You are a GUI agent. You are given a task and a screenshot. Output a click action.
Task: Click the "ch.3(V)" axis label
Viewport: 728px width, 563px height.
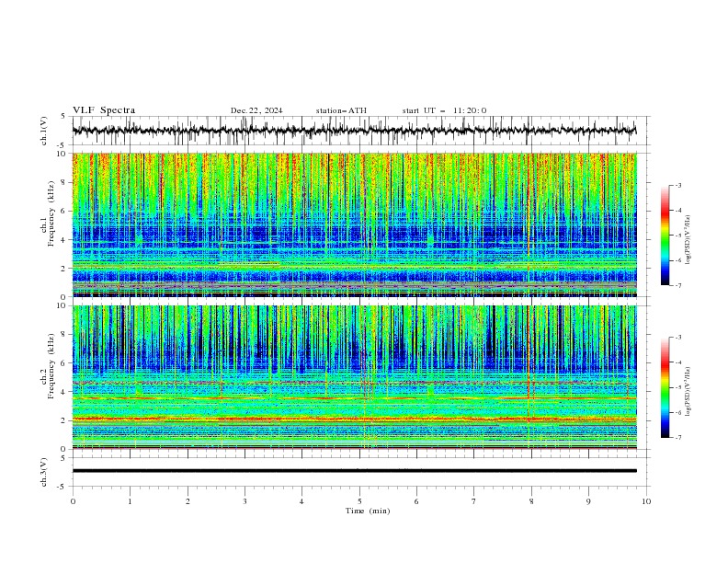pos(44,472)
